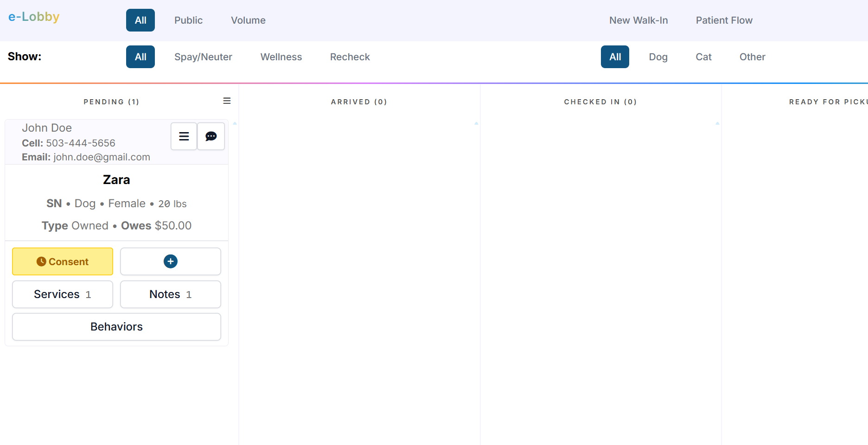The image size is (868, 445).
Task: Click the yellow Consent button
Action: 63,261
